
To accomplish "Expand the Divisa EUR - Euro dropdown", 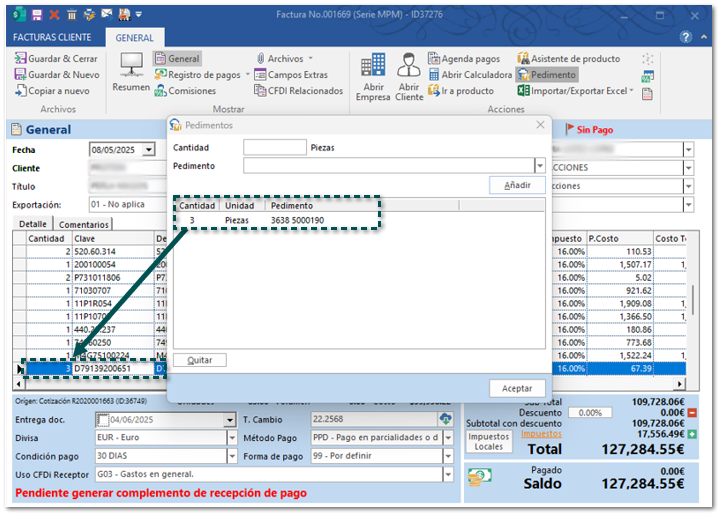I will (x=231, y=438).
